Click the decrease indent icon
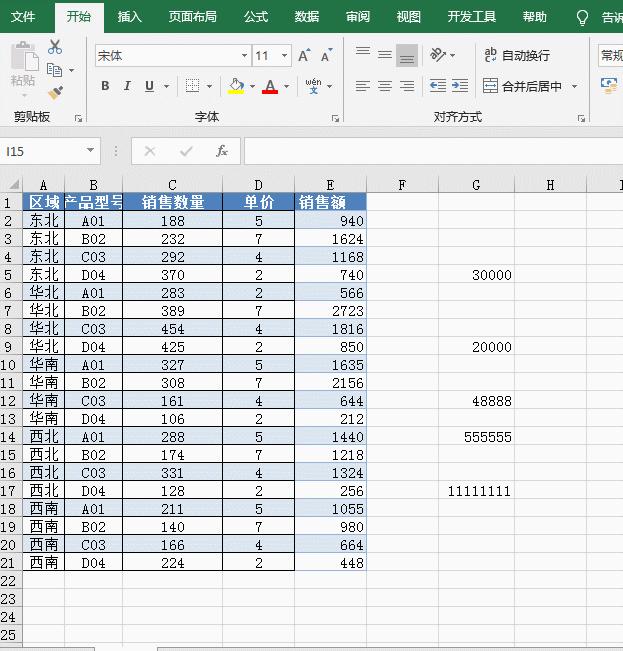This screenshot has height=651, width=623. point(438,86)
